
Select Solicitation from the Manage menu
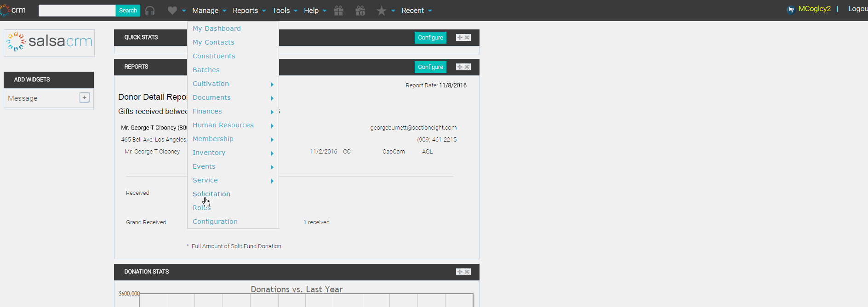click(211, 194)
